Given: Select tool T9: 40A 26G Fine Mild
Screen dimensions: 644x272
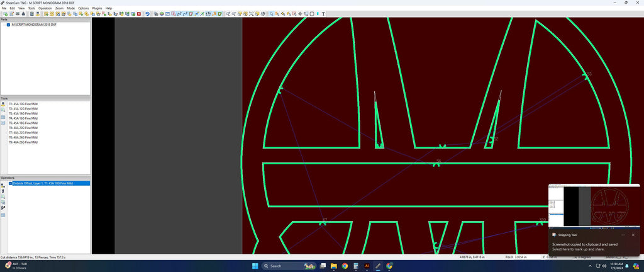Looking at the screenshot, I should coord(23,142).
